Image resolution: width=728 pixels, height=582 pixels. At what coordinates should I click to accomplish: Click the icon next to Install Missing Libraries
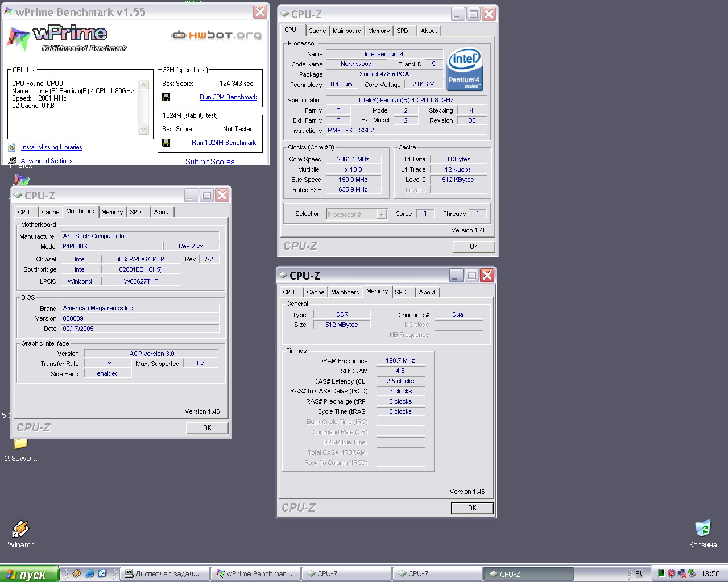pyautogui.click(x=12, y=147)
